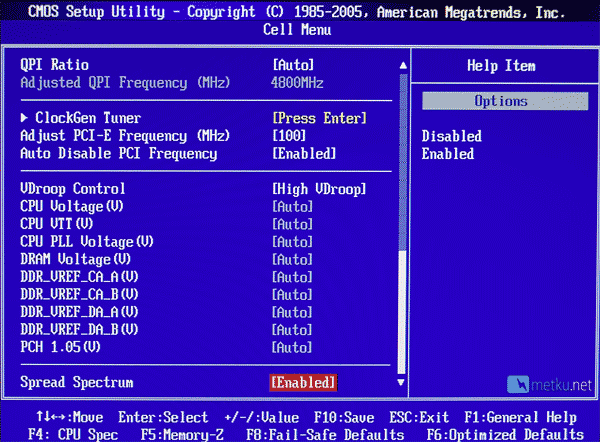The width and height of the screenshot is (600, 442).
Task: Click the scrollbar down arrow
Action: coord(401,382)
